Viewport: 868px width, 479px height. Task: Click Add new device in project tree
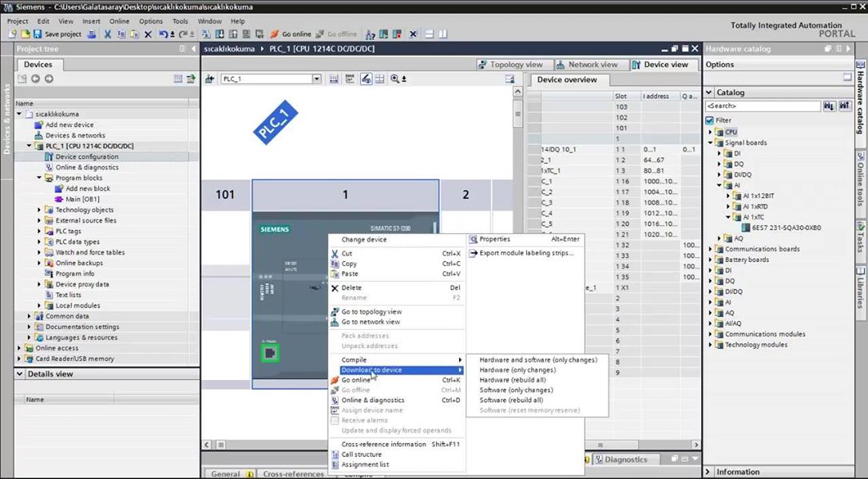pyautogui.click(x=69, y=125)
